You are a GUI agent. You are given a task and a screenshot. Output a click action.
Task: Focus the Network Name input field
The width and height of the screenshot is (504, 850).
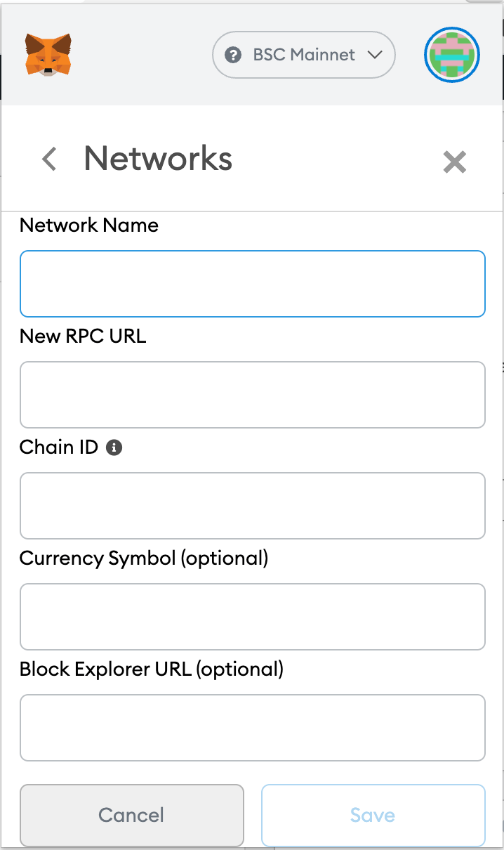(x=253, y=284)
